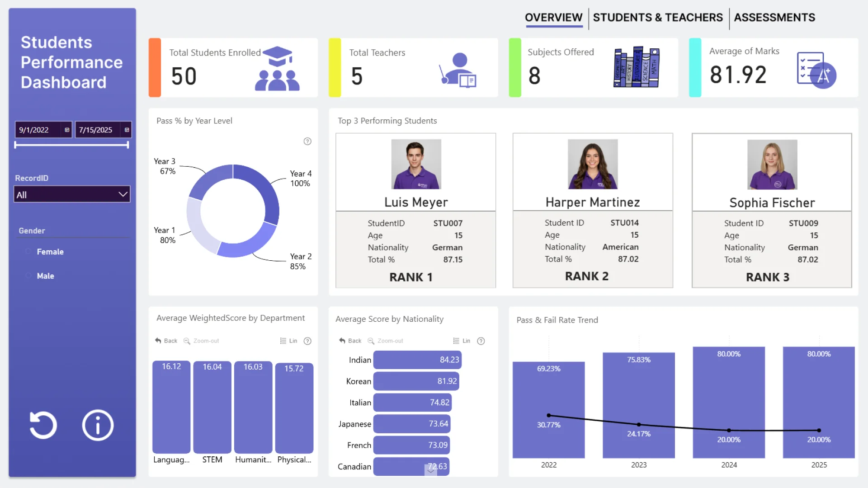Switch to Students & Teachers tab
This screenshot has height=488, width=868.
[658, 18]
